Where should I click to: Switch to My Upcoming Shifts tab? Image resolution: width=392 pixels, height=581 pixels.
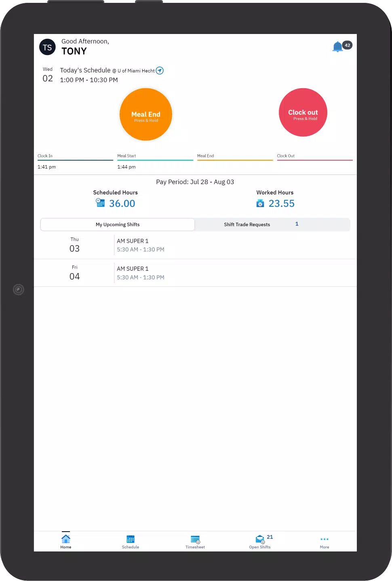pos(118,225)
